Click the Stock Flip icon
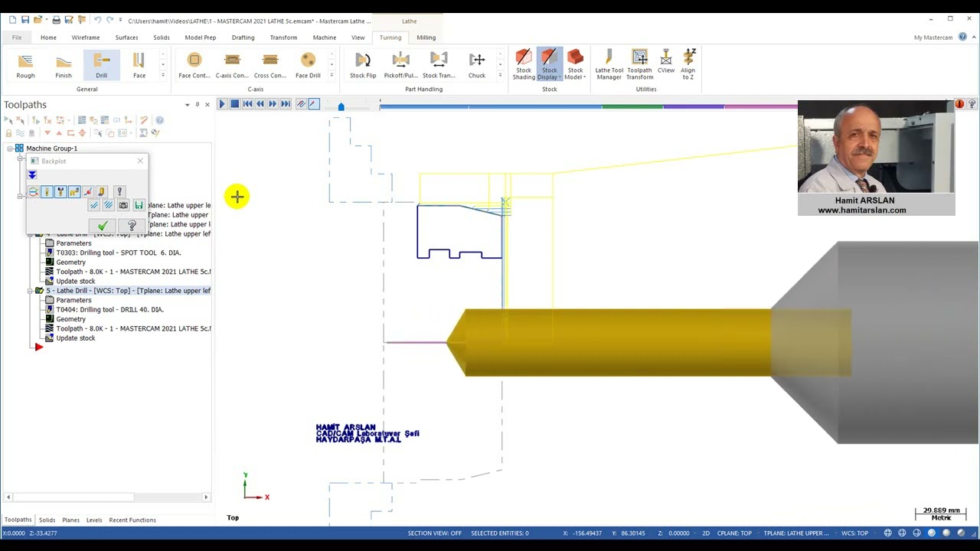980x551 pixels. [x=363, y=66]
